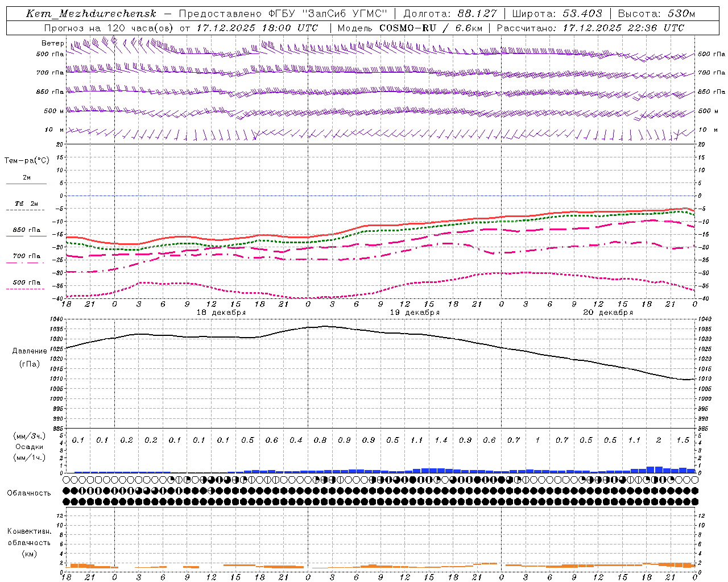Click the precipitation value "2"
728x582 pixels.
659,440
